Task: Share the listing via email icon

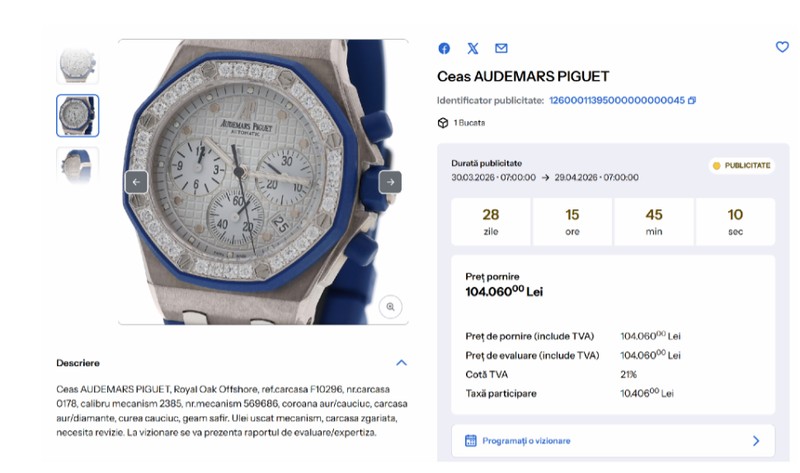Action: click(x=501, y=48)
